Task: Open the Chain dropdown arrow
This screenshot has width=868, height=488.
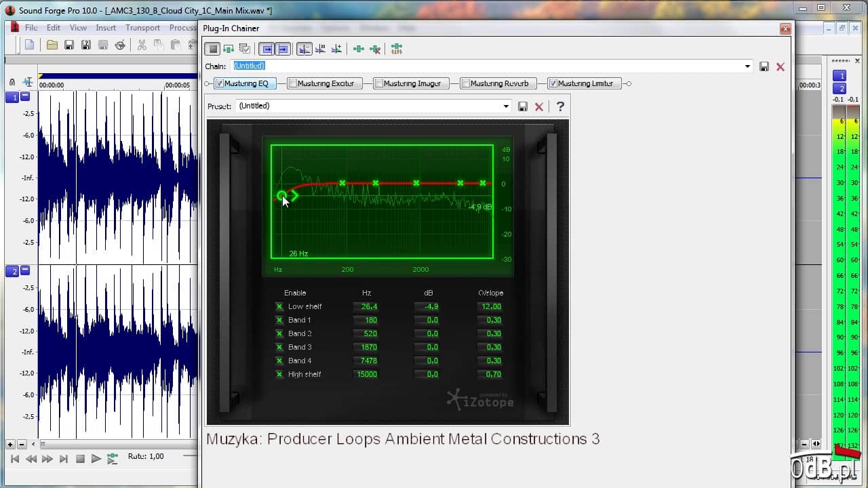Action: tap(747, 66)
